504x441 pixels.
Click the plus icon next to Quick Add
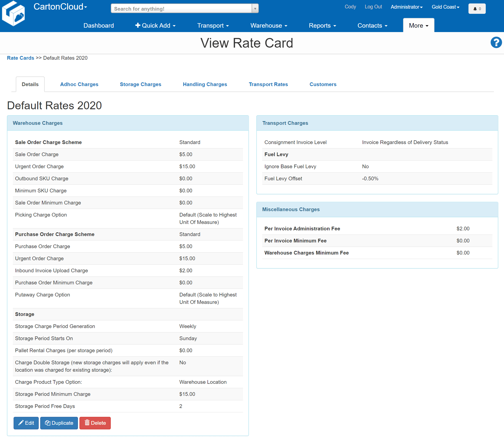pyautogui.click(x=137, y=25)
